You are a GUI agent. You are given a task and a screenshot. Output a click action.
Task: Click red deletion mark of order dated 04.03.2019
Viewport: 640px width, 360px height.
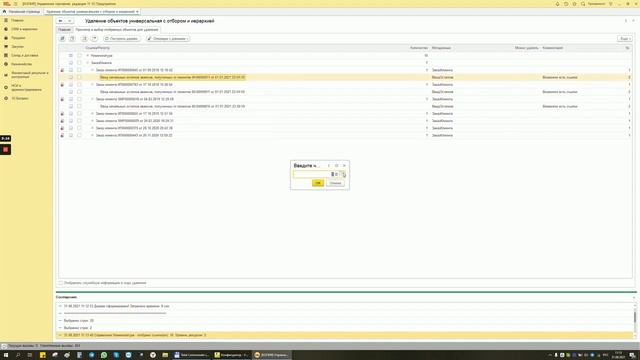point(62,99)
